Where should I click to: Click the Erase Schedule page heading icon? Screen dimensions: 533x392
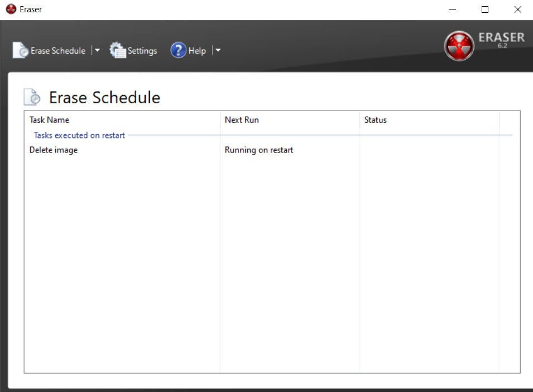(x=32, y=97)
